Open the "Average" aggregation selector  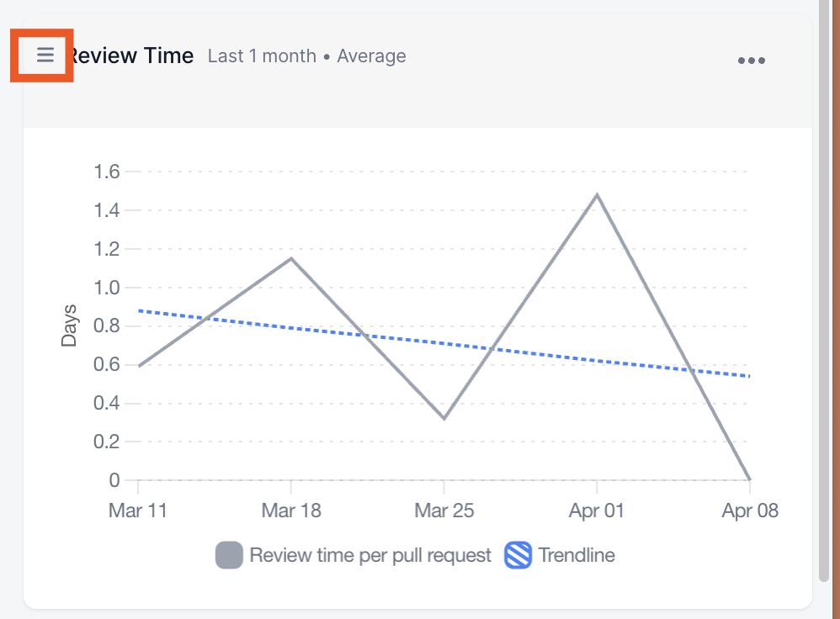point(371,56)
